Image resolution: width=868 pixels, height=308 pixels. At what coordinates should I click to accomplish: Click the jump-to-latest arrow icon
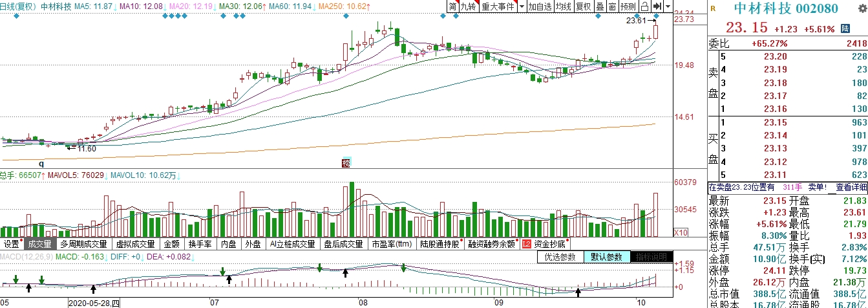pyautogui.click(x=657, y=6)
